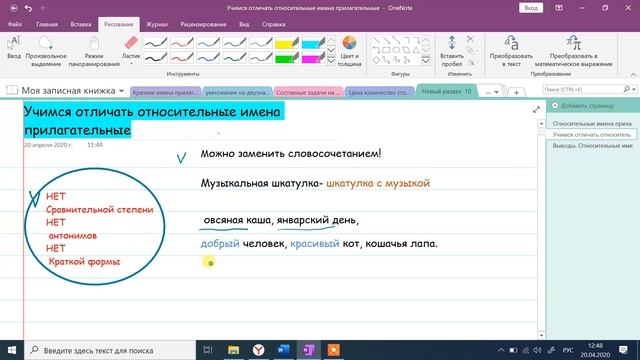640x360 pixels.
Task: Collapse the ribbon with the chevron
Action: 633,75
